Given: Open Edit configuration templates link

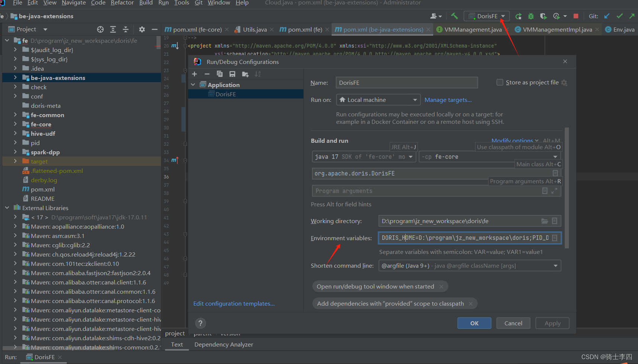Looking at the screenshot, I should (234, 303).
